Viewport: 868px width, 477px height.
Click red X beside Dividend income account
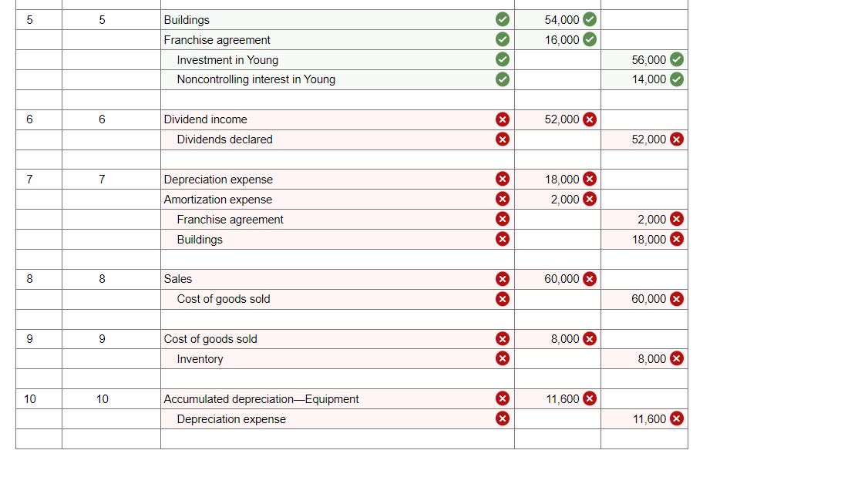point(502,119)
